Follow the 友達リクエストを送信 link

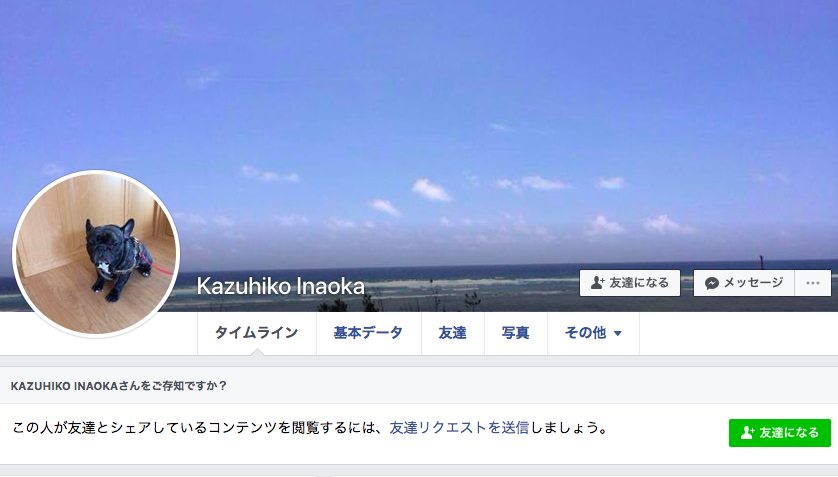point(459,428)
